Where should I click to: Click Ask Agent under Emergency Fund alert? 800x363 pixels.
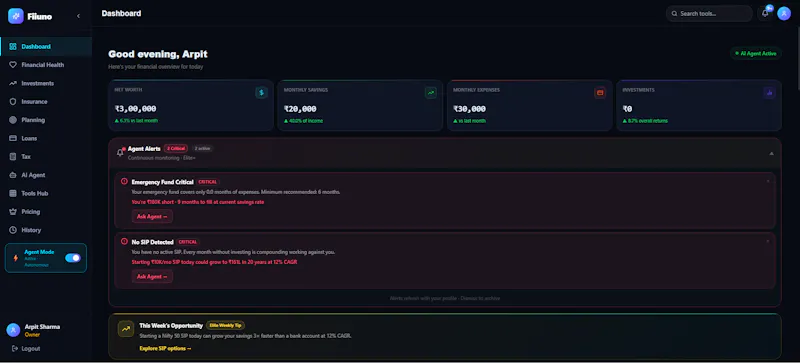pyautogui.click(x=152, y=216)
